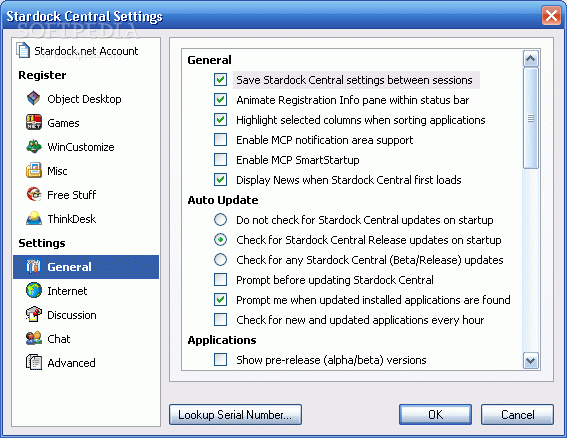Confirm settings with OK button
The height and width of the screenshot is (438, 567).
pyautogui.click(x=435, y=414)
